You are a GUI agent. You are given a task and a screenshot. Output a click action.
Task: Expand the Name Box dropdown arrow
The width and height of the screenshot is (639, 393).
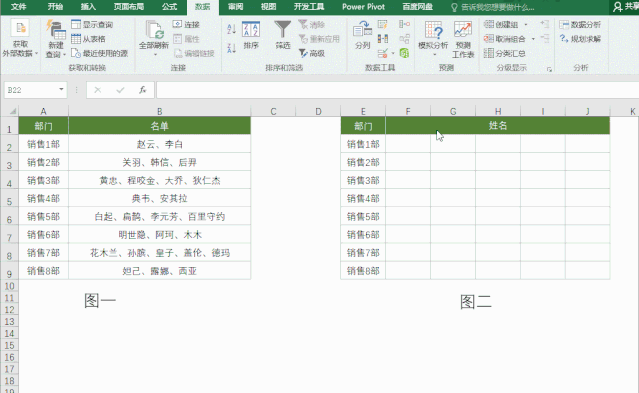pyautogui.click(x=61, y=89)
